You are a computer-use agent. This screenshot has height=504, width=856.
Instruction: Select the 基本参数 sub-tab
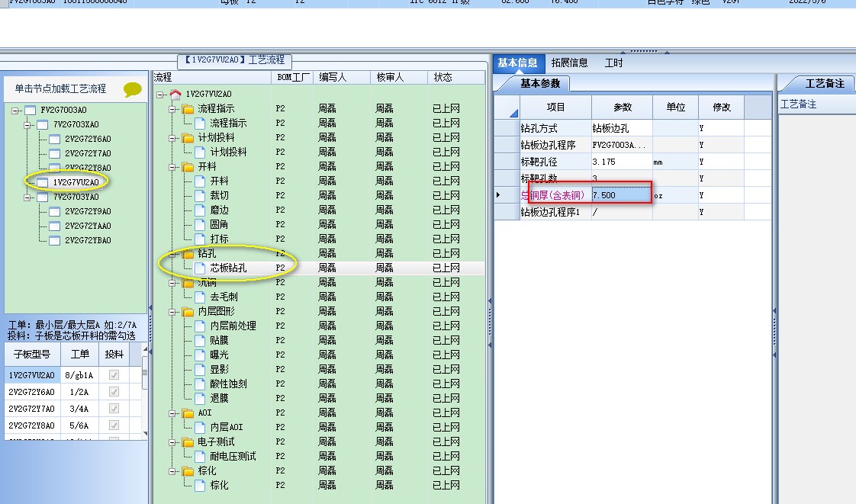pyautogui.click(x=540, y=83)
